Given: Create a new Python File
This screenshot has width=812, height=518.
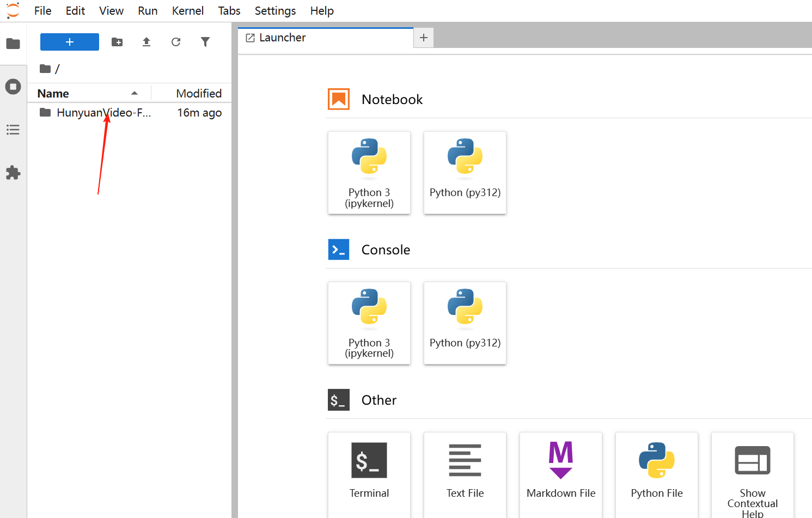Looking at the screenshot, I should click(657, 474).
